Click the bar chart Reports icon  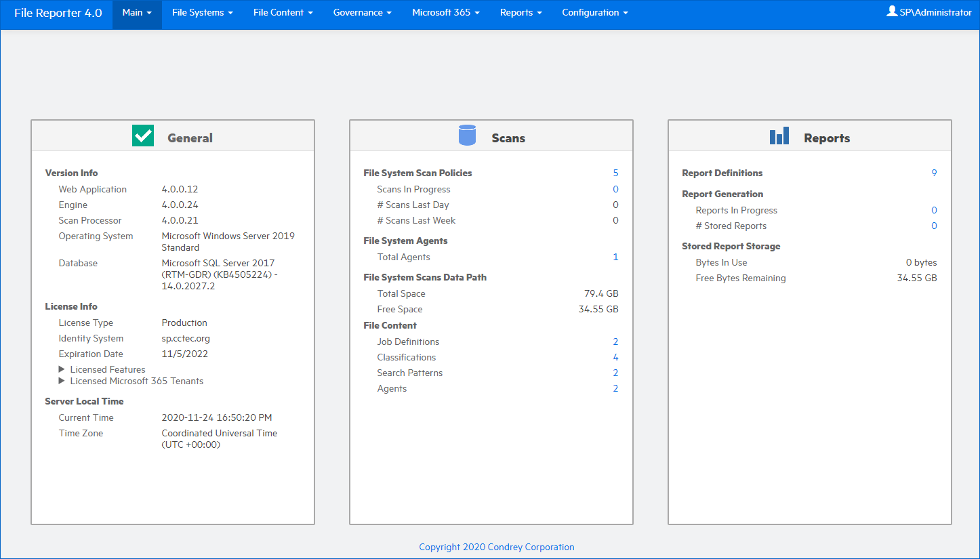[x=779, y=136]
